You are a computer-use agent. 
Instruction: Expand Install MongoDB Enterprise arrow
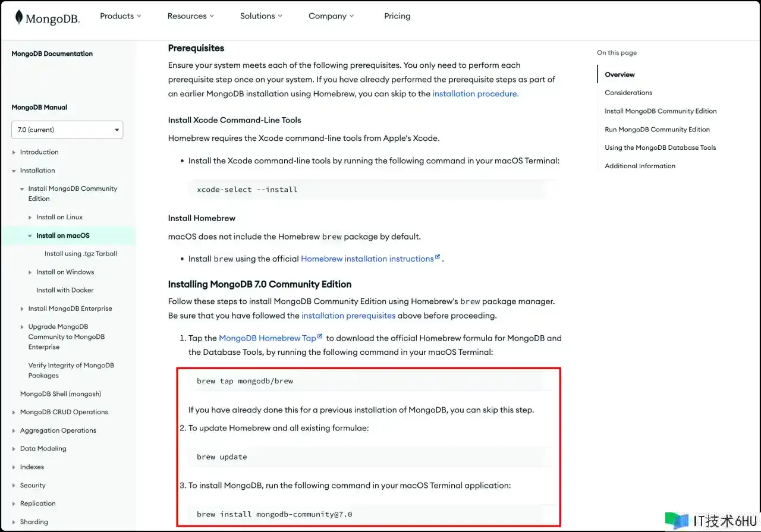point(22,309)
